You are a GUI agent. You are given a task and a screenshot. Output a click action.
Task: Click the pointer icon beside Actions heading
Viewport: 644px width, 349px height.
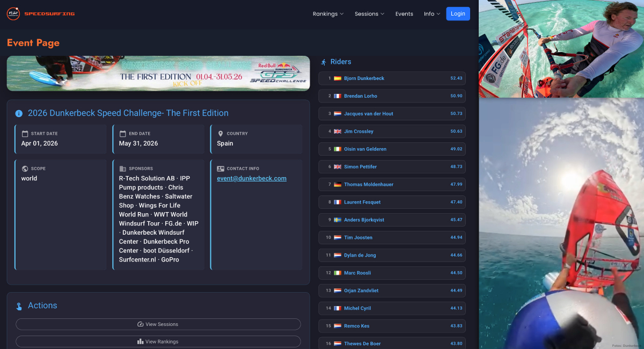pos(19,306)
